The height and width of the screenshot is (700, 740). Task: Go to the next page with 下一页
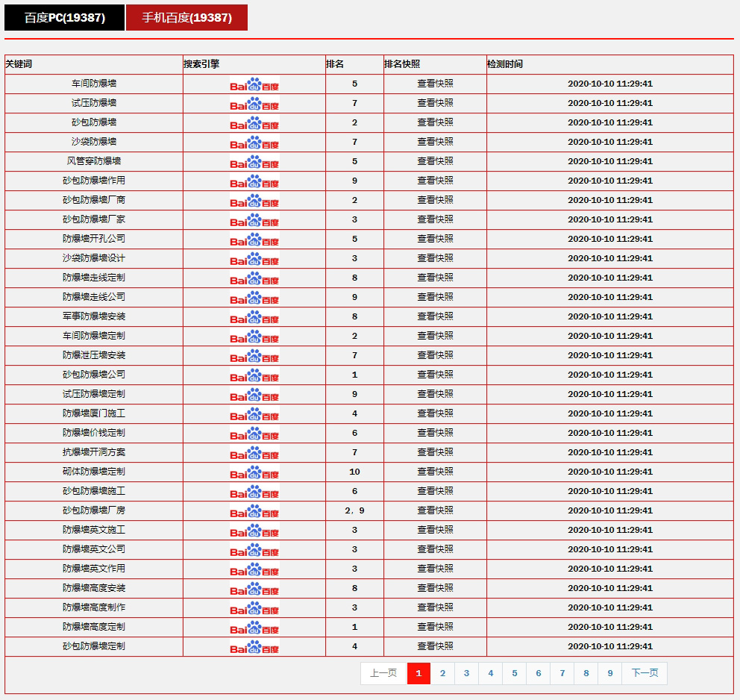645,673
